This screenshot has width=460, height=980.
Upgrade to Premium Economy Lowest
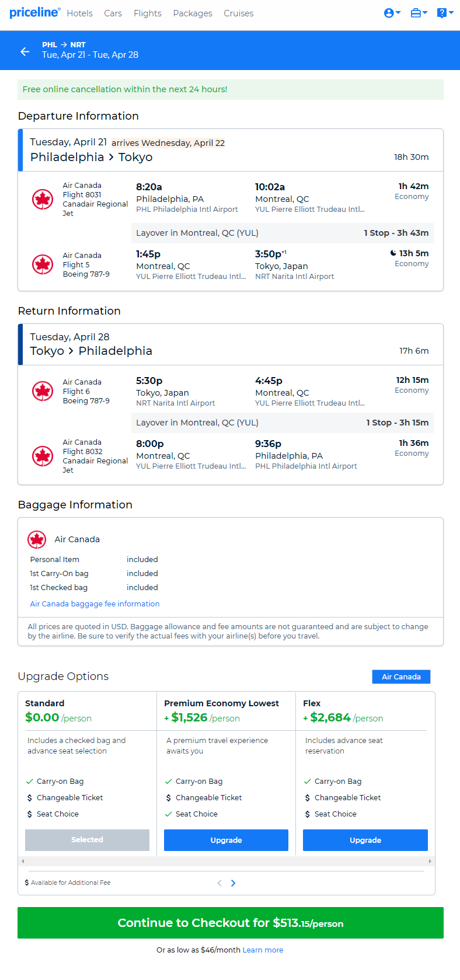[226, 840]
